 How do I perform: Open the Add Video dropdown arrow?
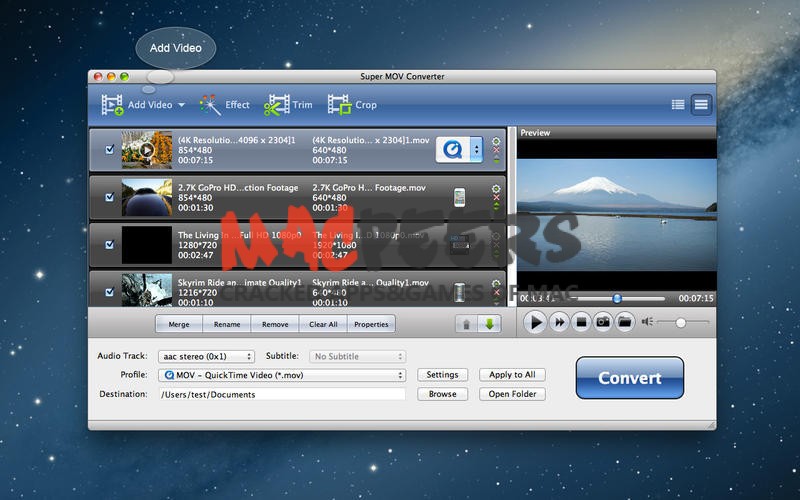click(x=182, y=105)
